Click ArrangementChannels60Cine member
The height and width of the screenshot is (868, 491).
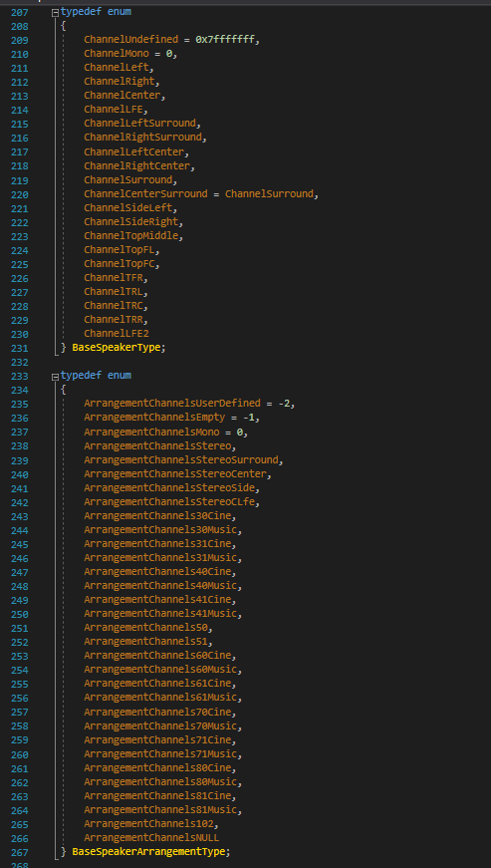point(157,656)
